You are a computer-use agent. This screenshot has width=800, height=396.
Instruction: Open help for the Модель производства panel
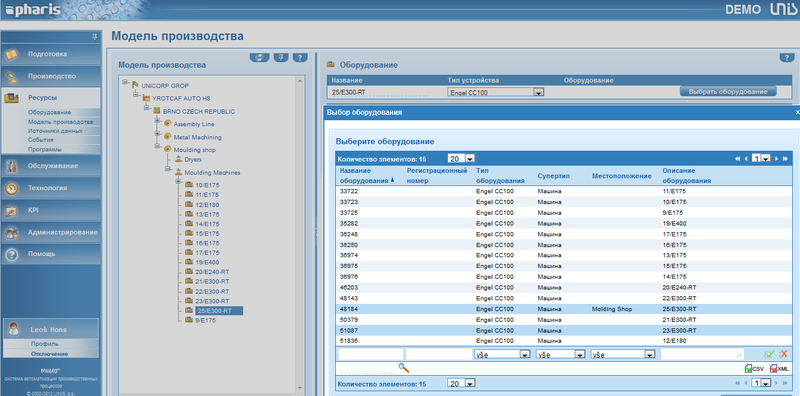pyautogui.click(x=300, y=57)
